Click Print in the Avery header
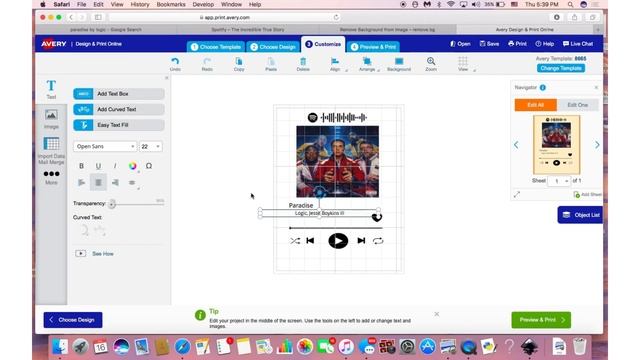The image size is (640, 360). pyautogui.click(x=517, y=44)
